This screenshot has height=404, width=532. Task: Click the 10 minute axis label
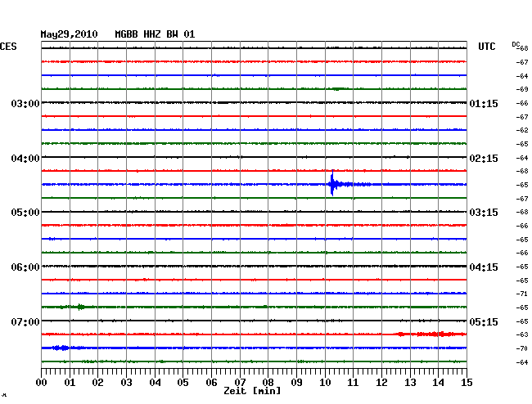pyautogui.click(x=325, y=383)
